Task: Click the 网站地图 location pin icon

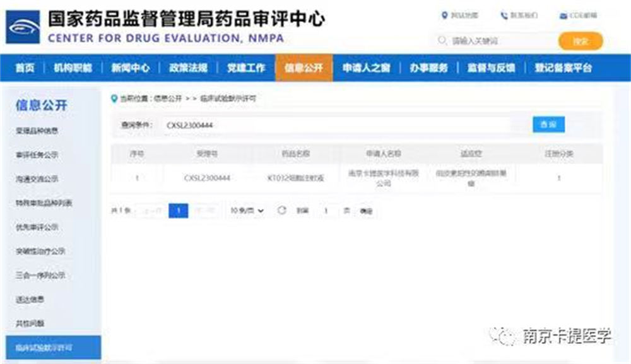Action: 444,15
